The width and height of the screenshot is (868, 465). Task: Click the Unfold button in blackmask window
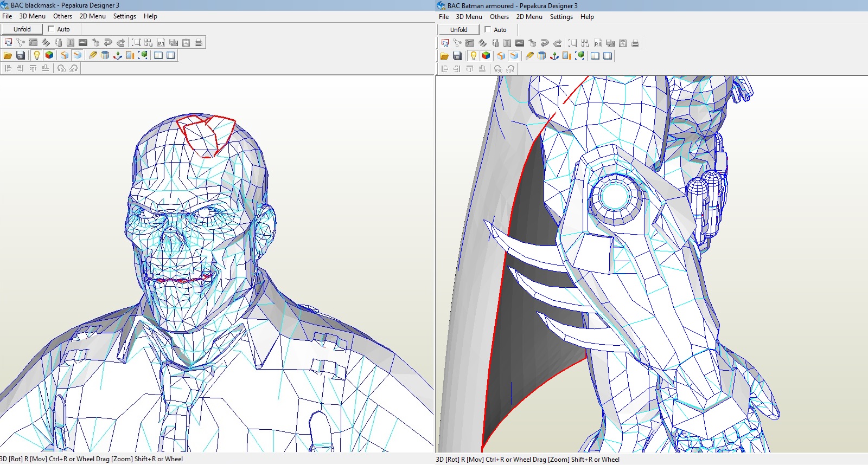[x=22, y=29]
